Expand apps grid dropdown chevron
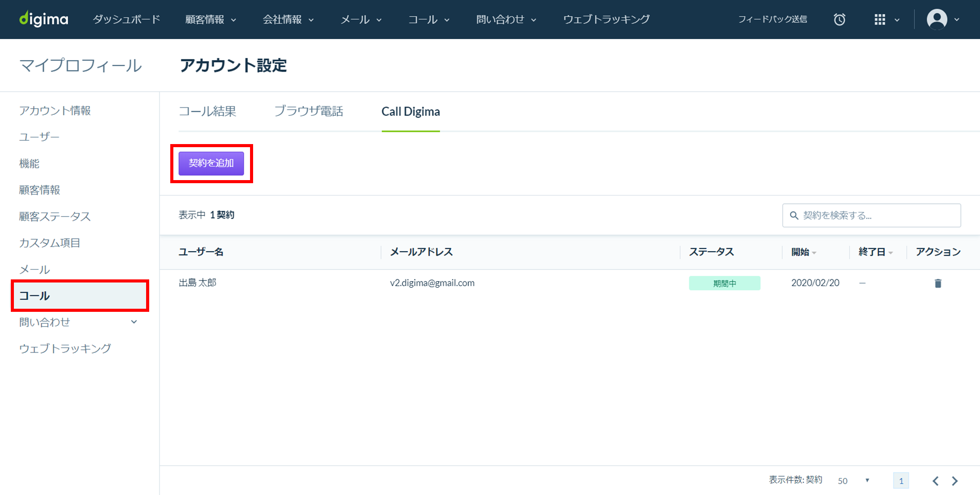 pyautogui.click(x=897, y=20)
